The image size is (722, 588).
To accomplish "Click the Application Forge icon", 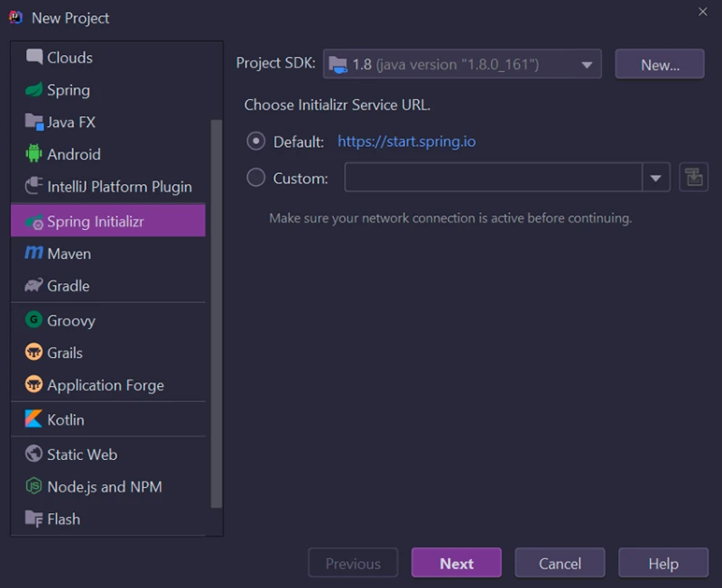I will pyautogui.click(x=33, y=384).
